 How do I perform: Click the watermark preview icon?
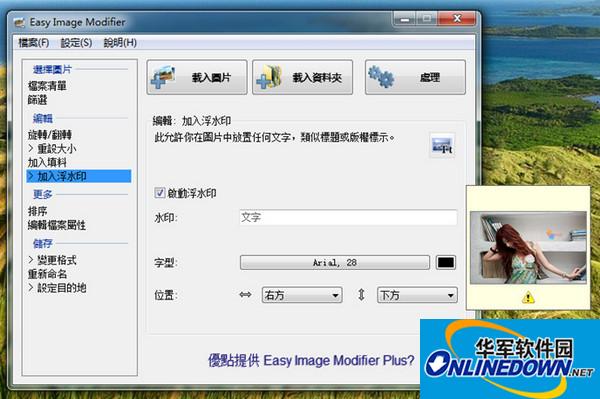442,145
